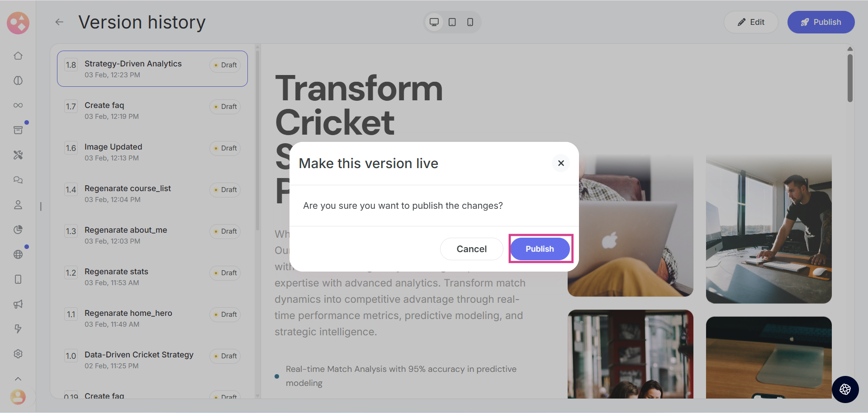Screen dimensions: 868x413
Task: Open the pie chart analytics icon
Action: pyautogui.click(x=18, y=230)
